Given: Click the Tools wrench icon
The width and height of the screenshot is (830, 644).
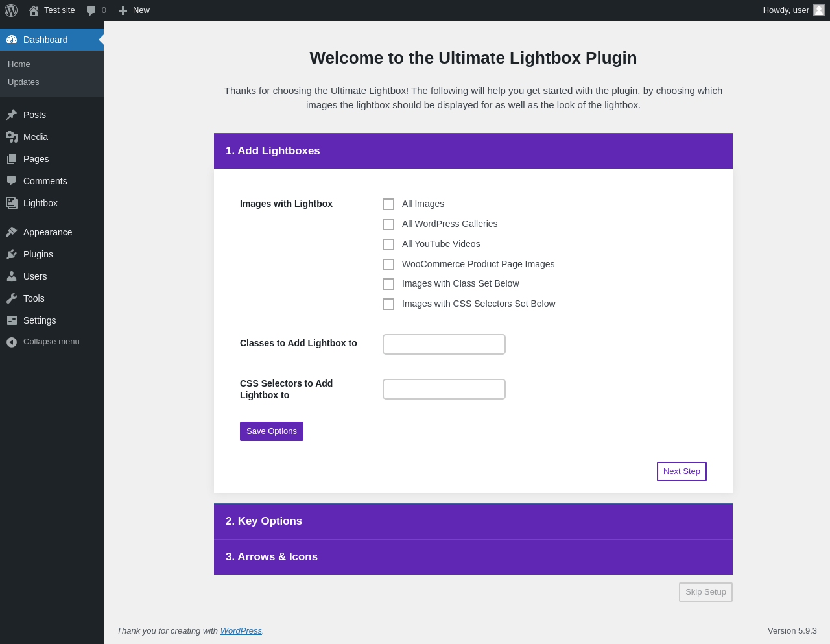Looking at the screenshot, I should pyautogui.click(x=12, y=298).
